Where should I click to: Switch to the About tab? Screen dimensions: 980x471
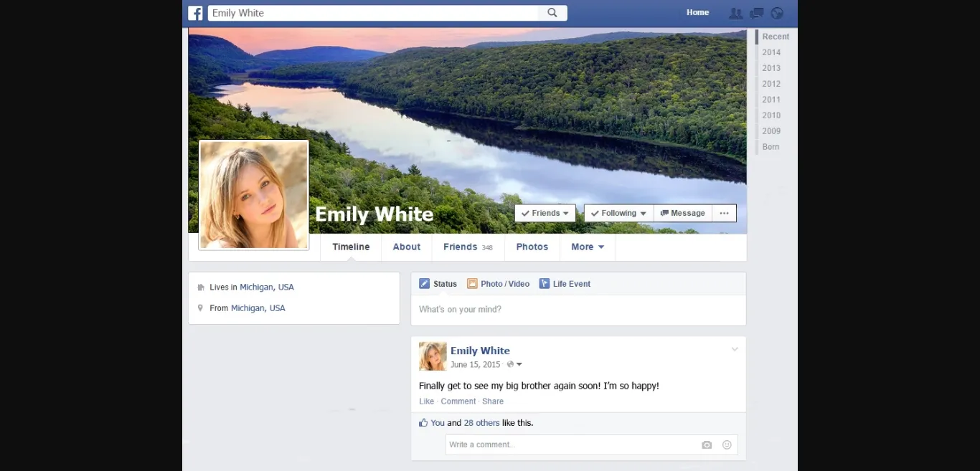coord(406,247)
